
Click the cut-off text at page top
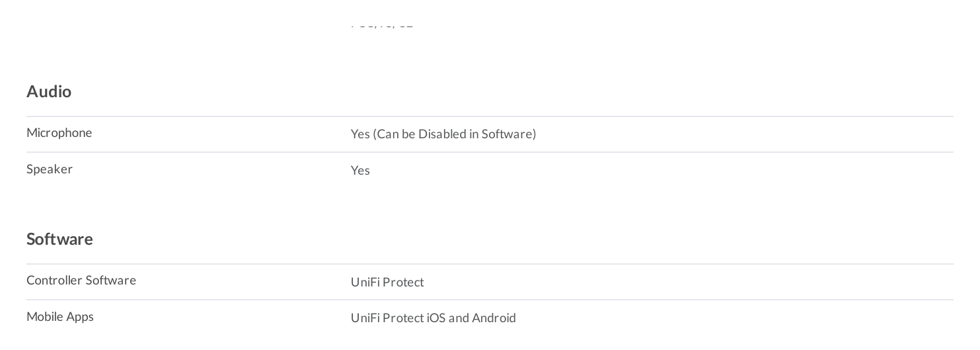382,24
